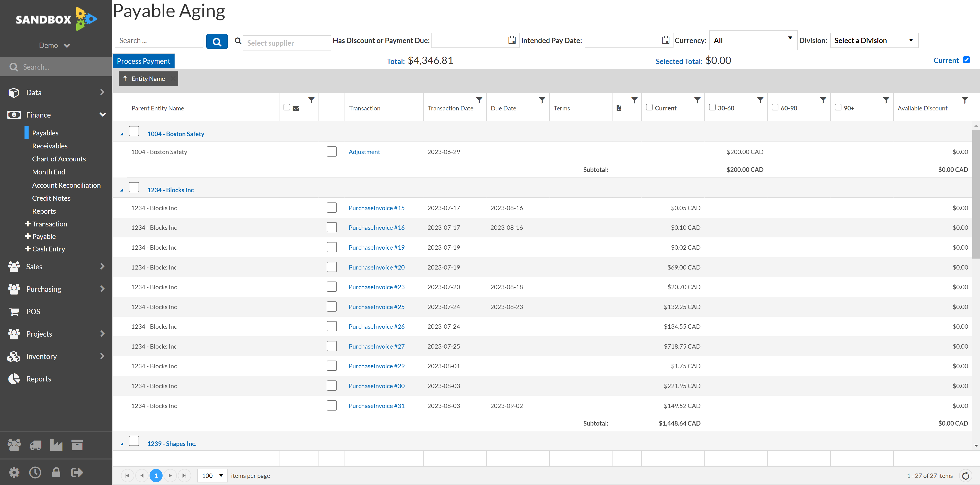Click the settings gear icon in sidebar
The width and height of the screenshot is (980, 485).
pyautogui.click(x=14, y=473)
